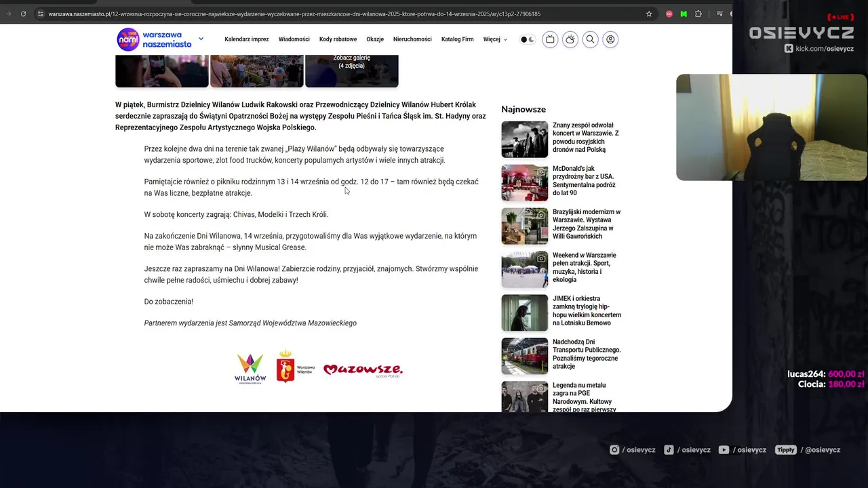Image resolution: width=868 pixels, height=488 pixels.
Task: Click tram thumbnail for Dni Transportu article
Action: pyautogui.click(x=525, y=356)
